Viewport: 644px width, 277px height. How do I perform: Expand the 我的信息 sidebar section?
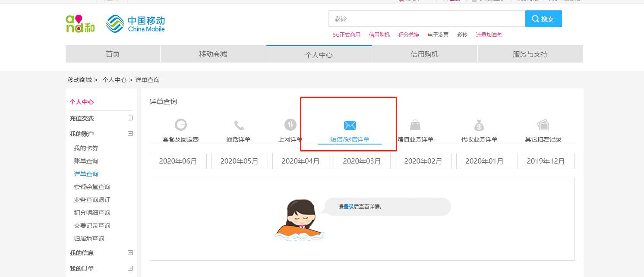pos(129,253)
